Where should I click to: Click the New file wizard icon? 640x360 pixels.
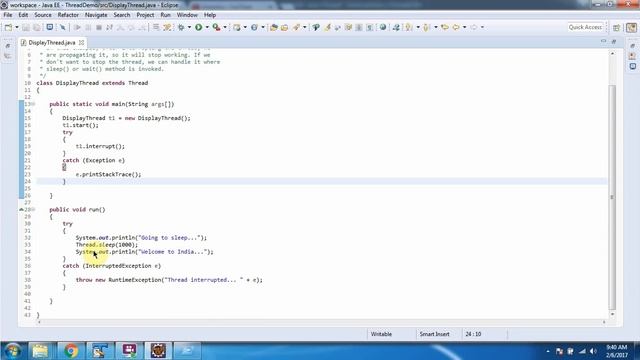[x=8, y=27]
